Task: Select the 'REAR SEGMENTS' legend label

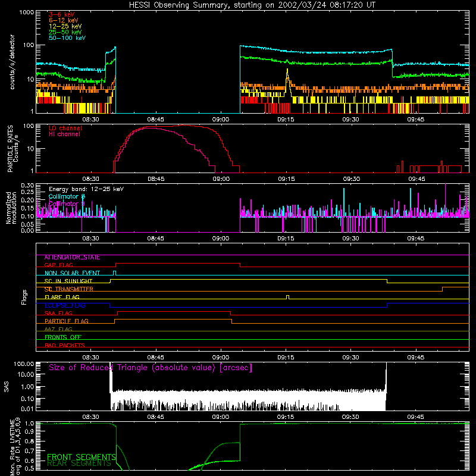Action: coord(79,464)
